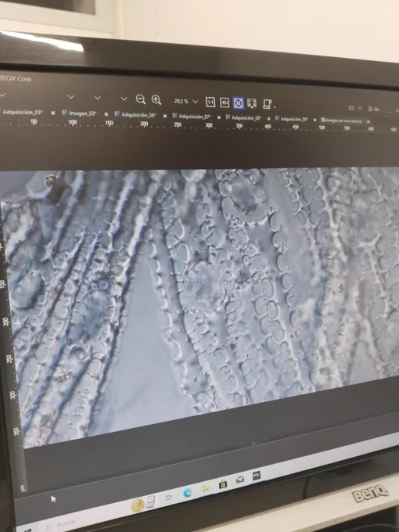
Task: Close the Imagen en vivo tab
Action: (x=368, y=121)
